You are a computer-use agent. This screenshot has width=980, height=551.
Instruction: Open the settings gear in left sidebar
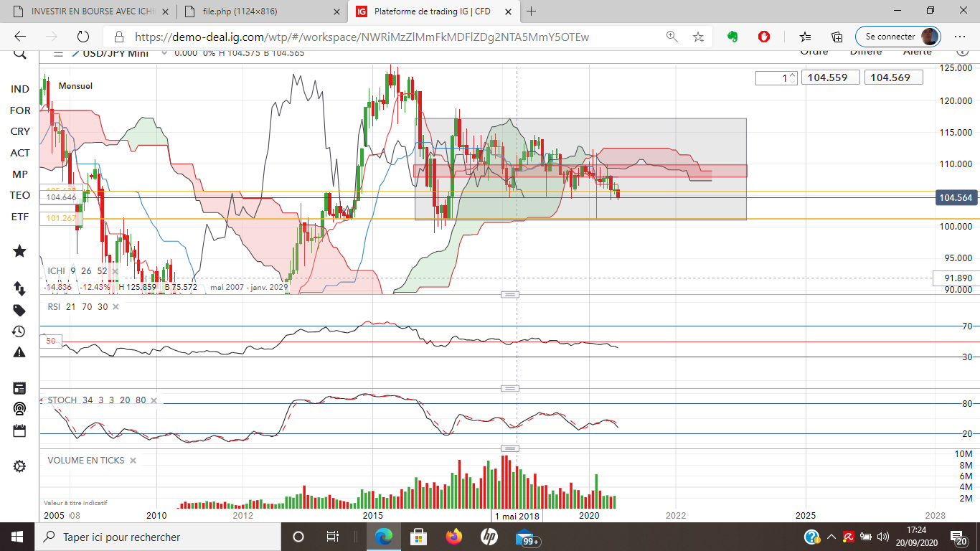coord(19,466)
